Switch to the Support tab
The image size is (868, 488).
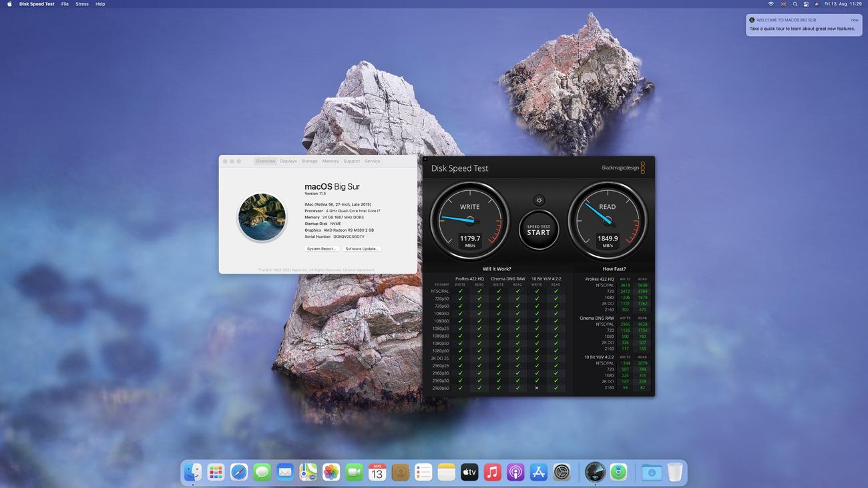click(352, 161)
